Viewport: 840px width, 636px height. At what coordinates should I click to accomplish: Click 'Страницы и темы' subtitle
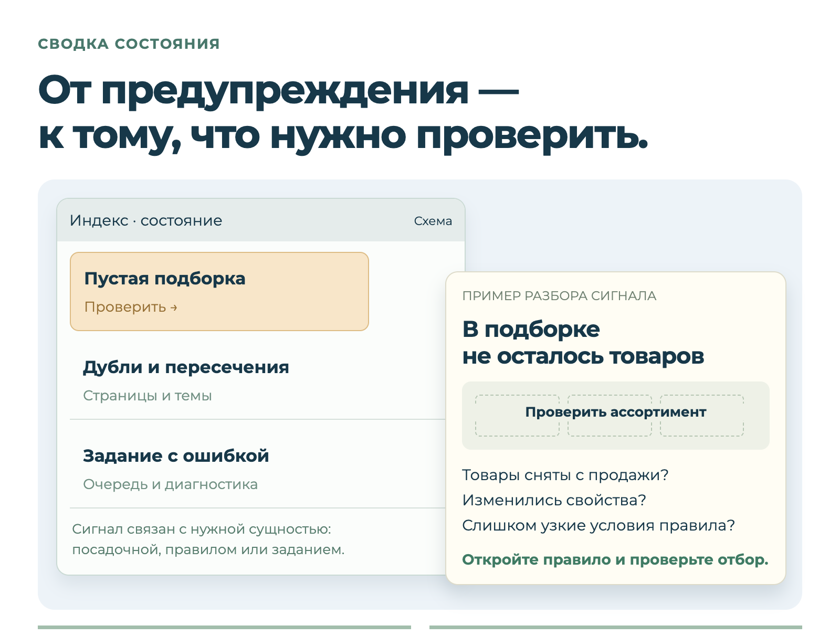(148, 396)
